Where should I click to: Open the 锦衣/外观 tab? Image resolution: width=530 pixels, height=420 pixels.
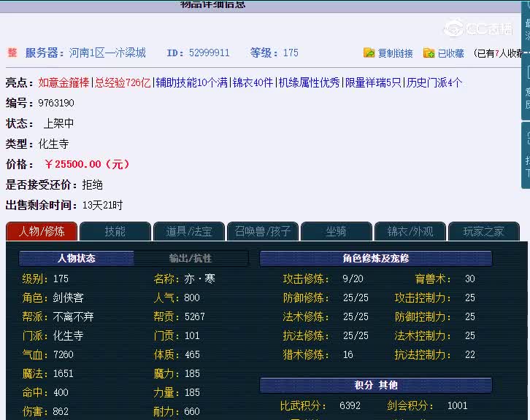point(410,231)
